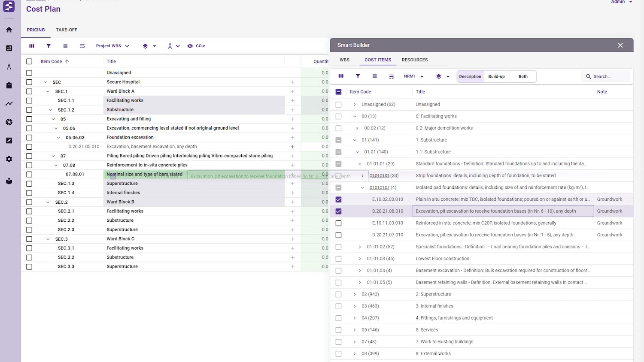
Task: Click the list view icon in Smart Builder
Action: [x=374, y=76]
